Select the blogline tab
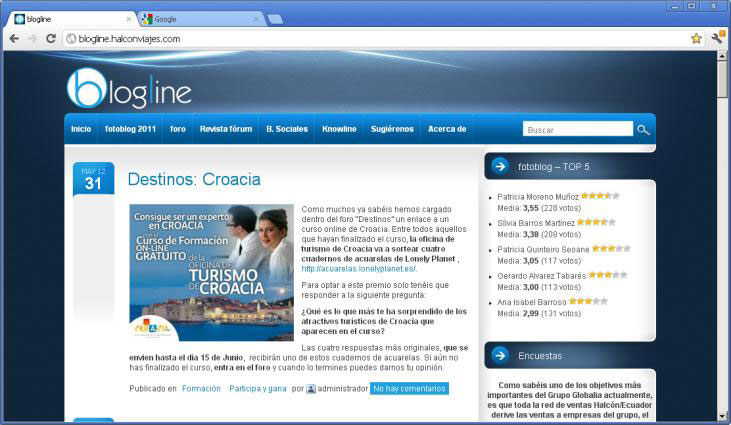Image resolution: width=731 pixels, height=425 pixels. coord(72,19)
